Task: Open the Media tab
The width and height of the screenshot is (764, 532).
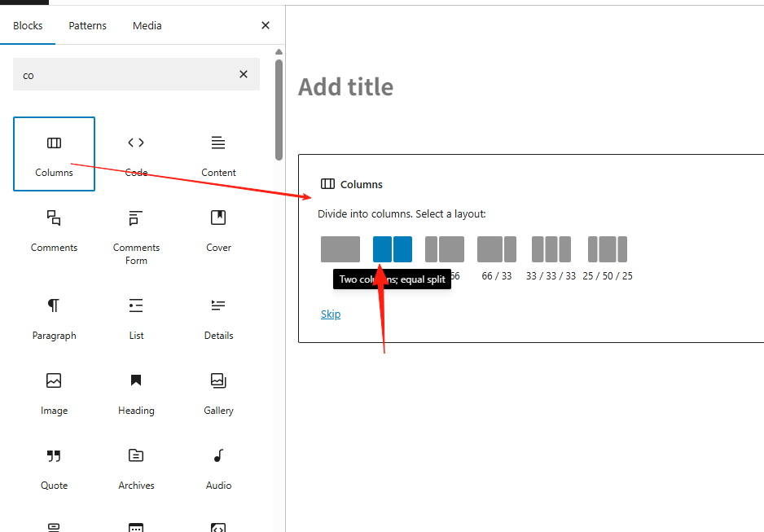Action: click(147, 25)
